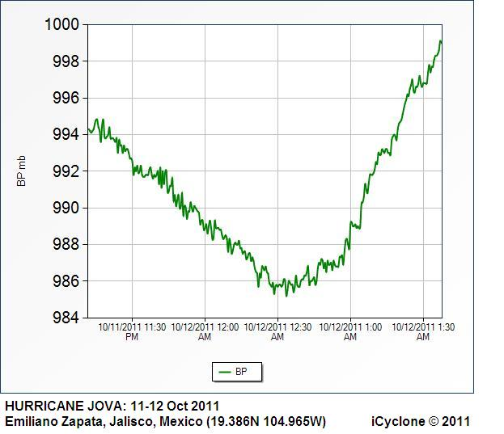Click the curve's peak at the right edge
Screen dimensions: 504x434
441,40
